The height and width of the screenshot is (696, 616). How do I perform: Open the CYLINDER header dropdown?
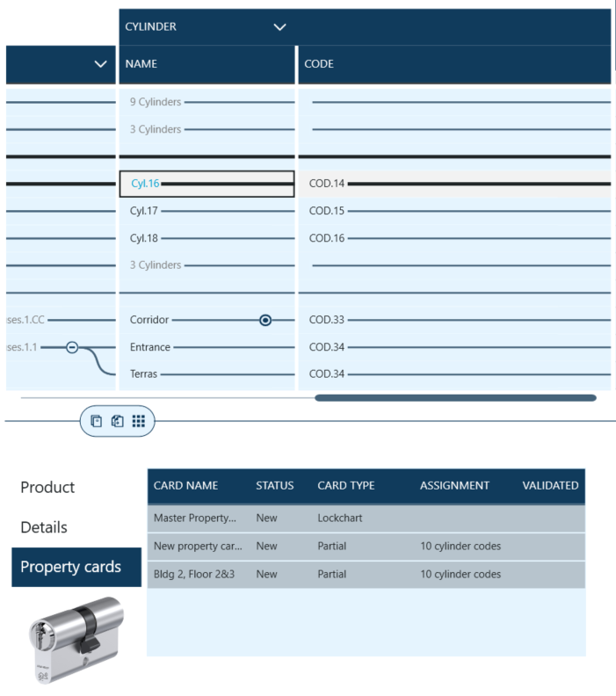[280, 27]
